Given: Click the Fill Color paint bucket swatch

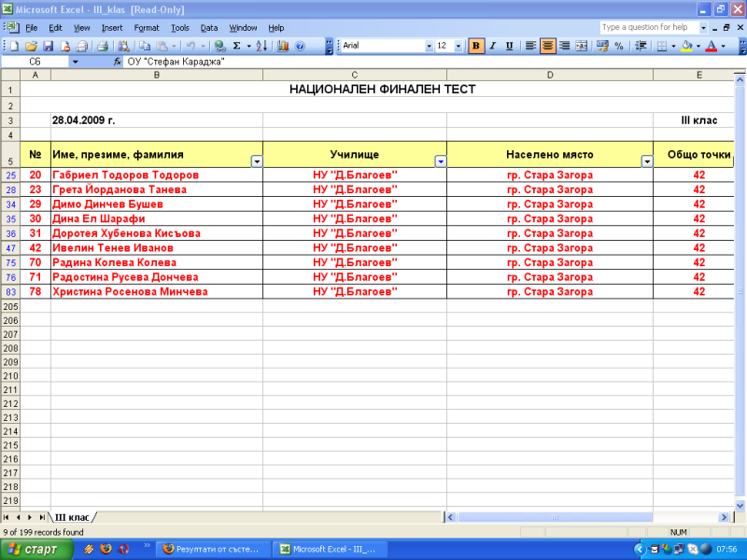Looking at the screenshot, I should pyautogui.click(x=686, y=46).
